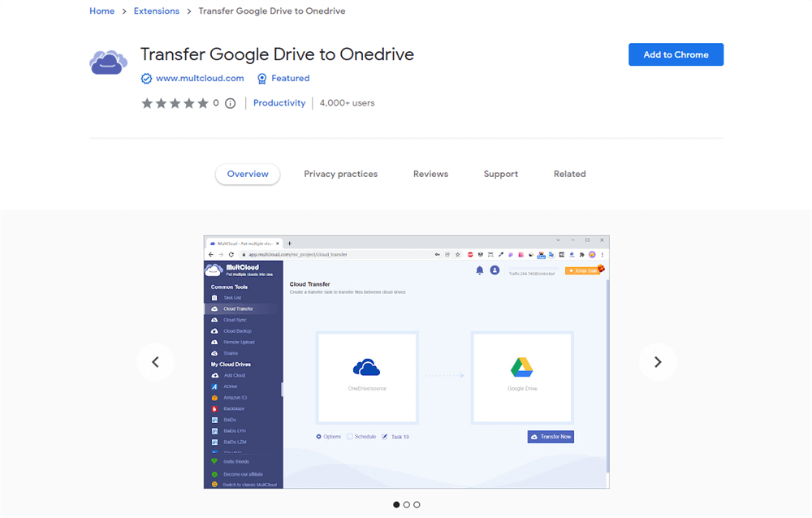This screenshot has height=518, width=812.
Task: Click Become our affiliate in sidebar
Action: click(244, 474)
